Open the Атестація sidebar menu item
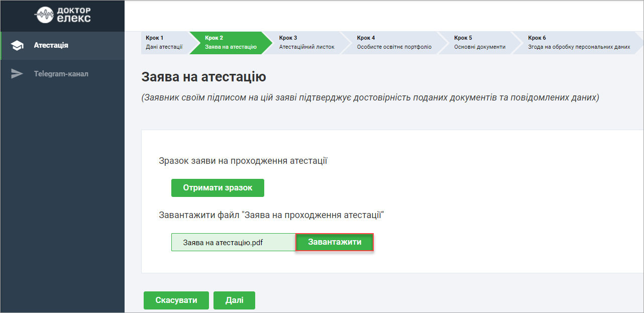644x313 pixels. click(x=51, y=46)
